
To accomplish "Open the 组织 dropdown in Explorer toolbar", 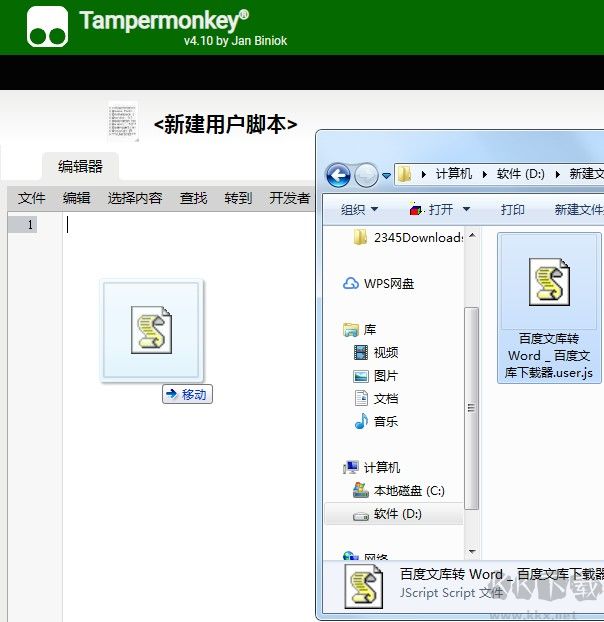I will [359, 209].
